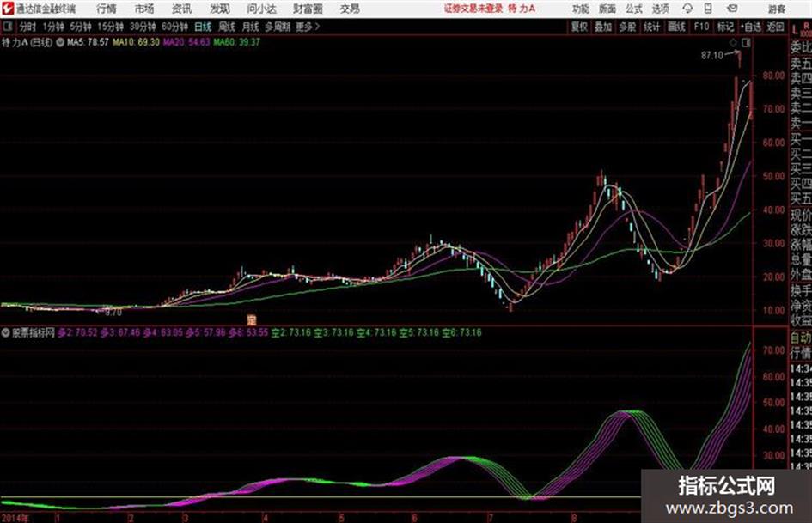
Task: Open the 版面 menu
Action: tap(607, 9)
